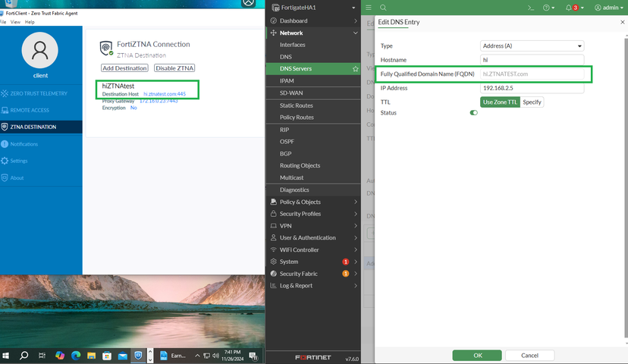Open Microsoft Edge from the taskbar
Viewport: 628px width, 364px height.
pyautogui.click(x=76, y=356)
